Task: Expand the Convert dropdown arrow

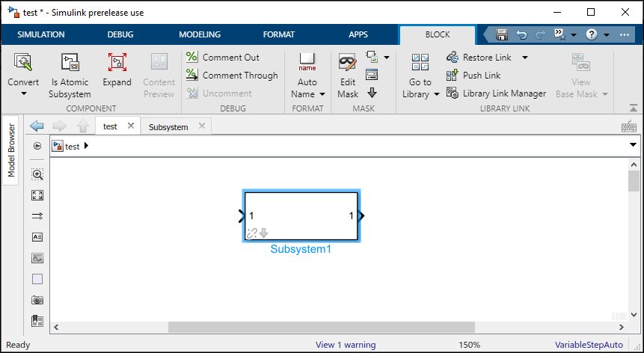Action: [23, 94]
